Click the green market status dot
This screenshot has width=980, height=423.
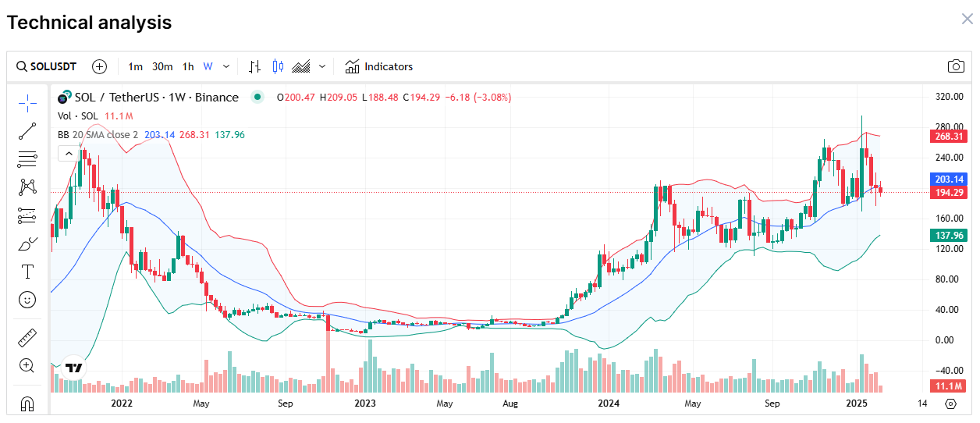tap(257, 98)
